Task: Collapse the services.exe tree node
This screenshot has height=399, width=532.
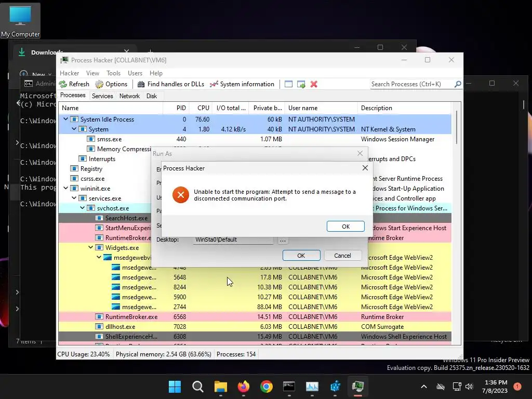Action: [x=74, y=198]
